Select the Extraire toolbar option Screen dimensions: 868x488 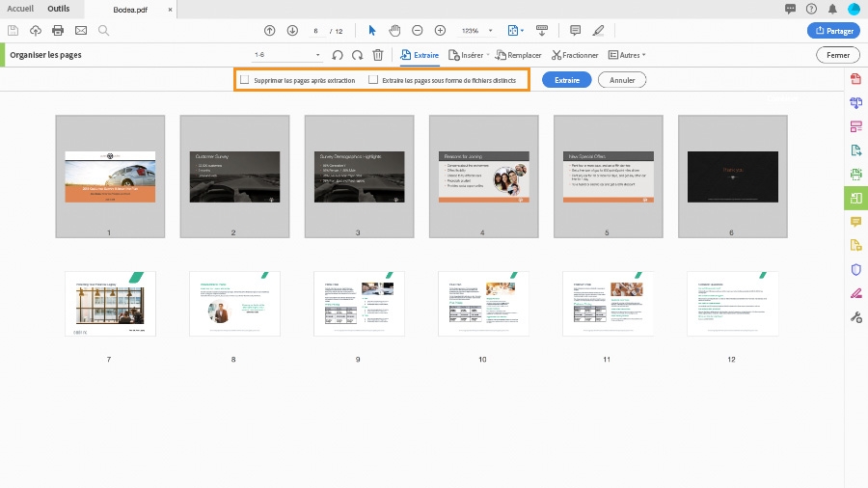pyautogui.click(x=420, y=55)
